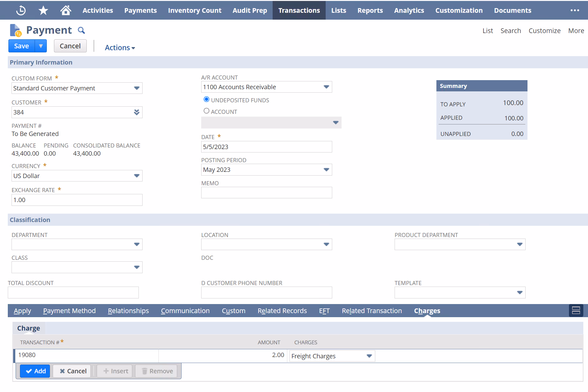This screenshot has height=392, width=588.
Task: Click the Date field showing 5/5/2023
Action: click(266, 147)
